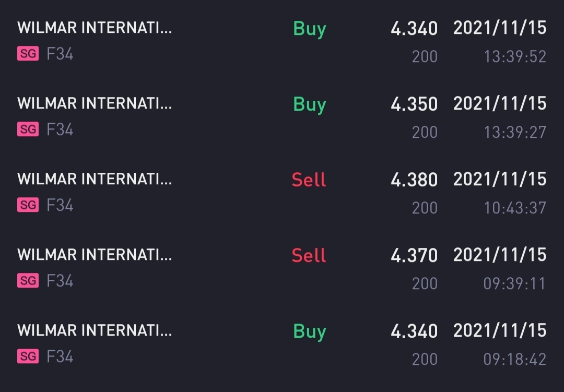
Task: Select the 2021/11/15 date on the last order
Action: pos(500,330)
